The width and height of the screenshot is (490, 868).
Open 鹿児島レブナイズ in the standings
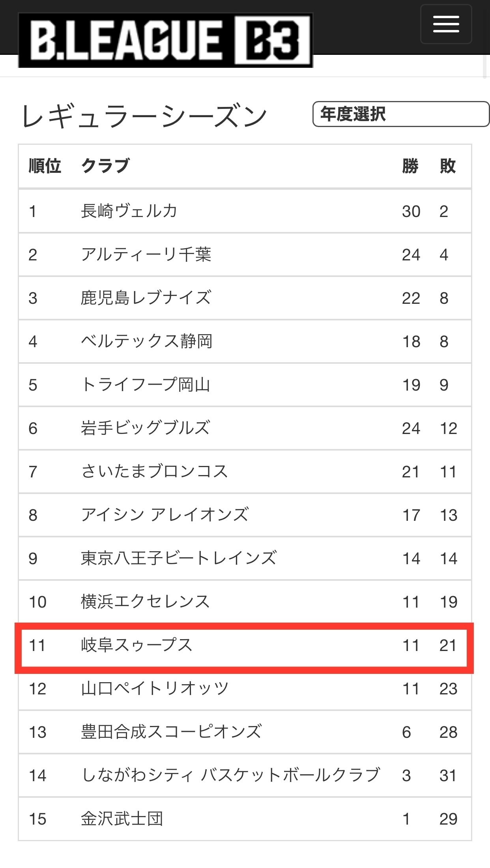coord(245,298)
